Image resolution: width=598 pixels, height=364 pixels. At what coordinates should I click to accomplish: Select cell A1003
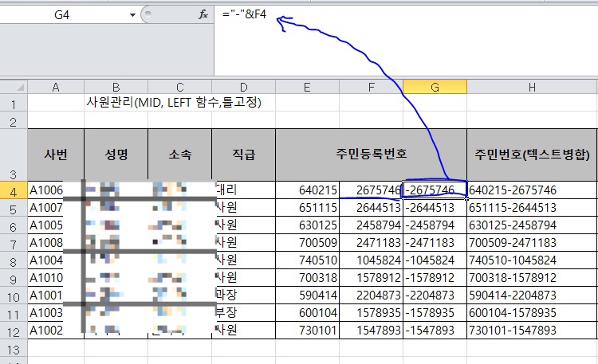pos(56,313)
